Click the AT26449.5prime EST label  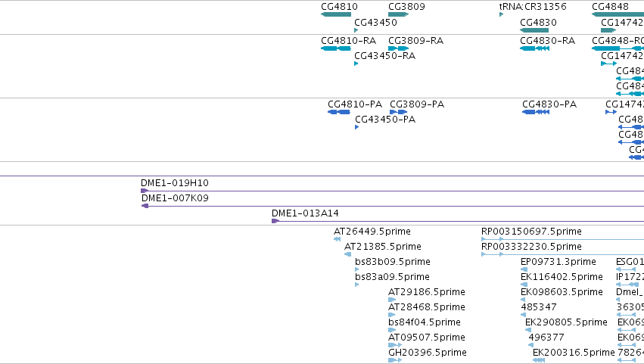pos(372,232)
